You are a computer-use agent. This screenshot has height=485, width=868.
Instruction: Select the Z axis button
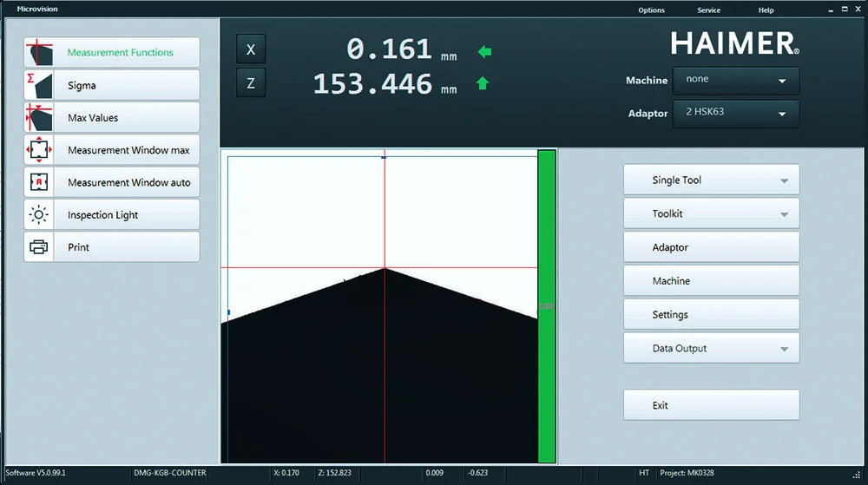(251, 83)
